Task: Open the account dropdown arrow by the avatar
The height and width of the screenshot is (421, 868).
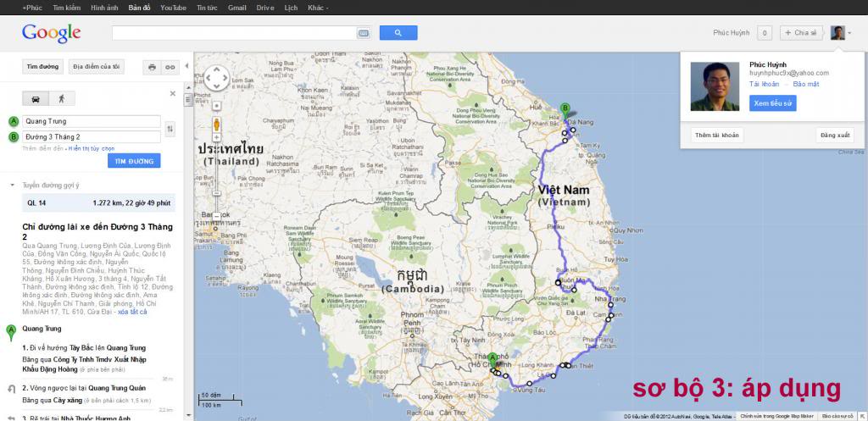Action: point(849,33)
